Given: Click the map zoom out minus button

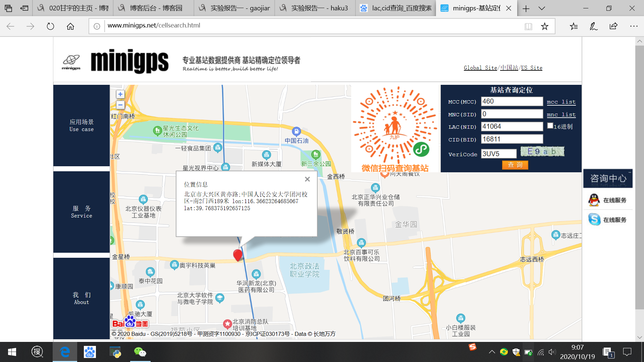Looking at the screenshot, I should click(120, 105).
